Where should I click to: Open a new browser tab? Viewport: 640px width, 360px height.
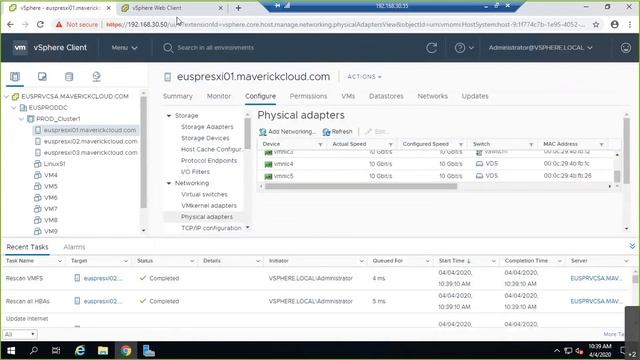(238, 8)
